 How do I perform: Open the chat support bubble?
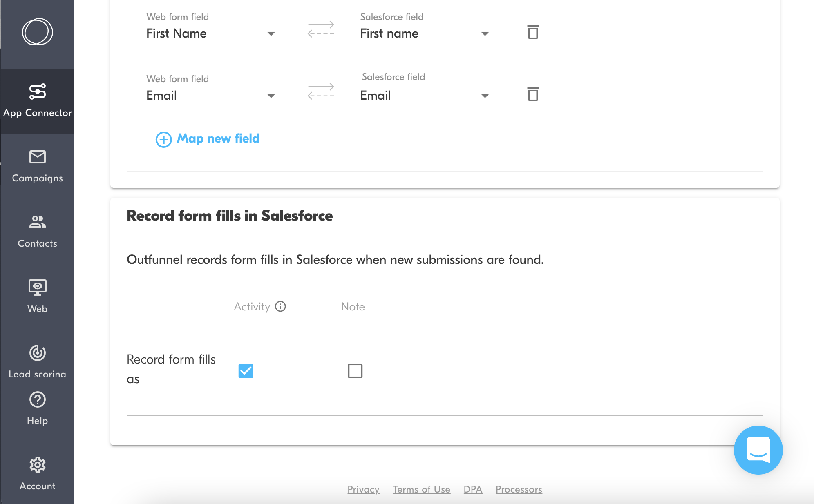coord(758,450)
